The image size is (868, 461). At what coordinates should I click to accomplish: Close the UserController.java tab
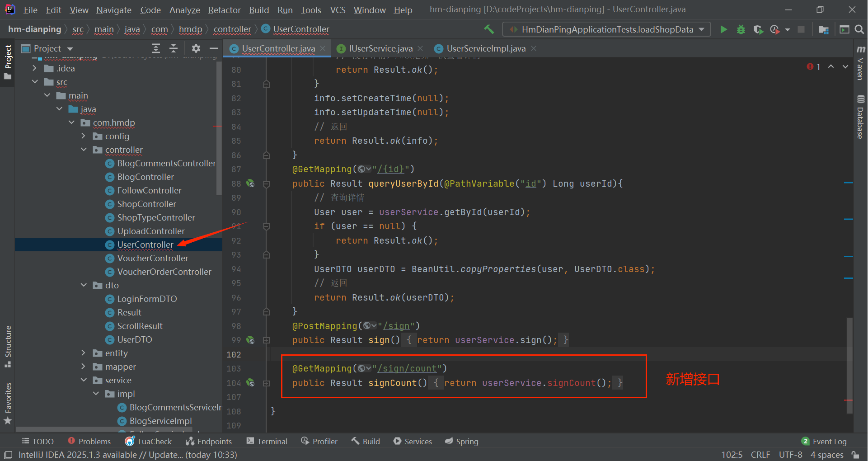(x=323, y=48)
